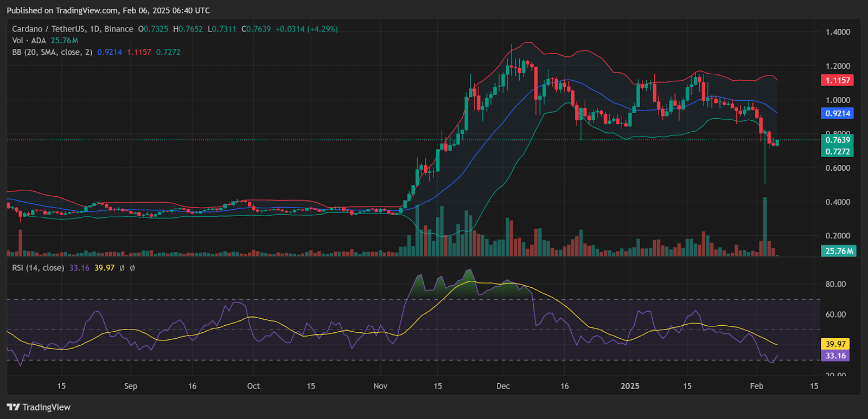Click the TradingView wordmark text
The width and height of the screenshot is (868, 419).
pos(47,407)
